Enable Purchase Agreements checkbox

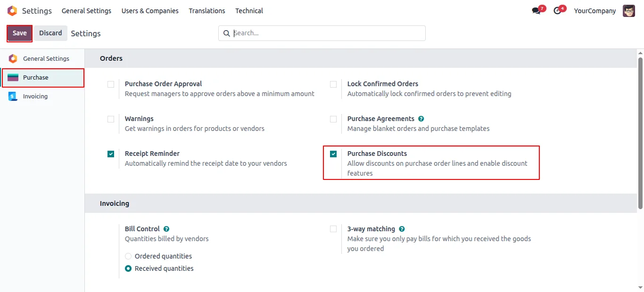tap(333, 119)
